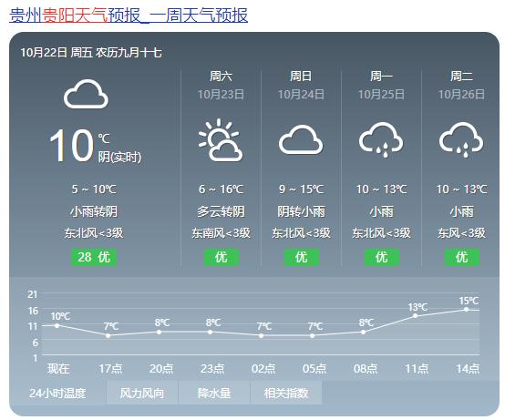Click Sunday's wind 东北风<3级
This screenshot has height=420, width=505.
pos(301,232)
